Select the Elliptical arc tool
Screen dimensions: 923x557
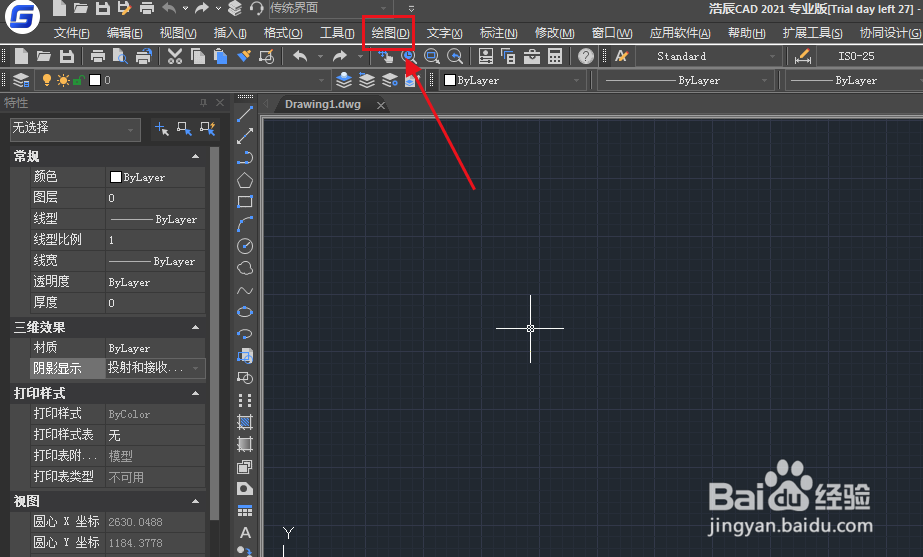[245, 334]
